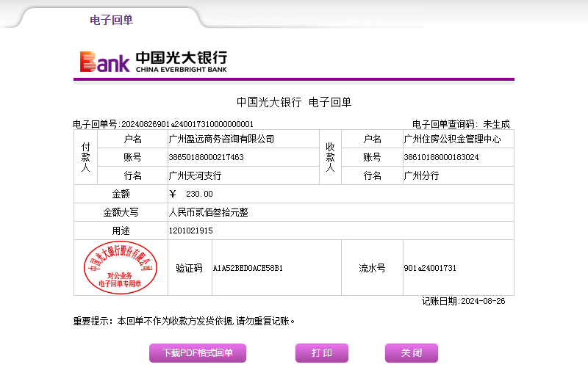Click the China Everbright Bank logo
588x392 pixels.
point(154,62)
